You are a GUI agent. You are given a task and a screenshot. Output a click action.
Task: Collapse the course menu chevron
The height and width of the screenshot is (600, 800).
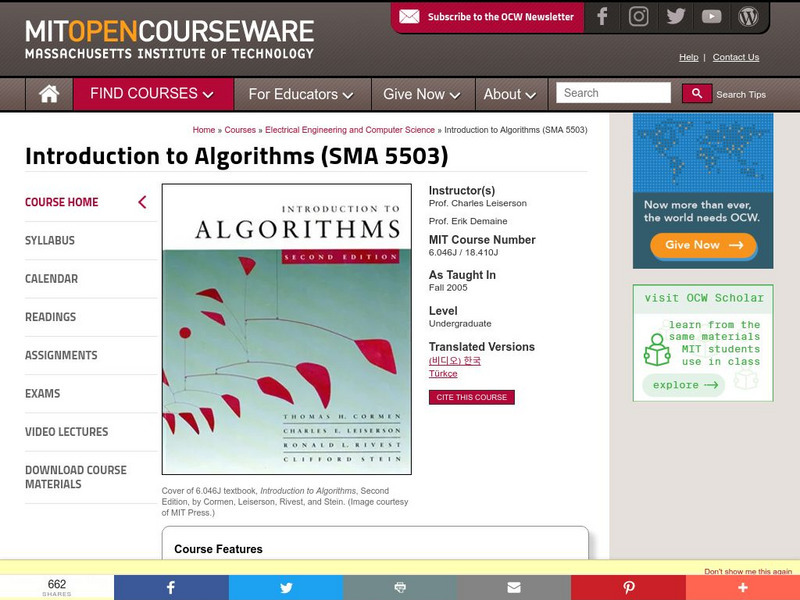[x=142, y=202]
